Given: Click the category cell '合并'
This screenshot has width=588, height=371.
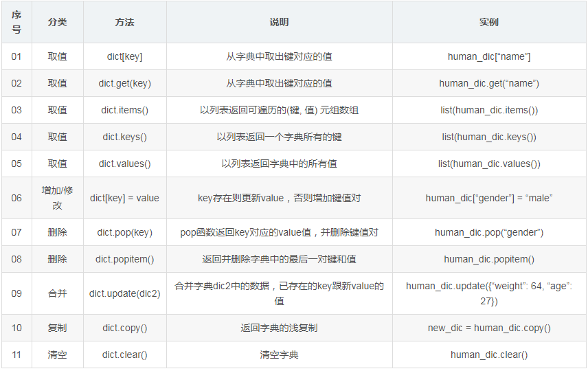Looking at the screenshot, I should pyautogui.click(x=58, y=294).
